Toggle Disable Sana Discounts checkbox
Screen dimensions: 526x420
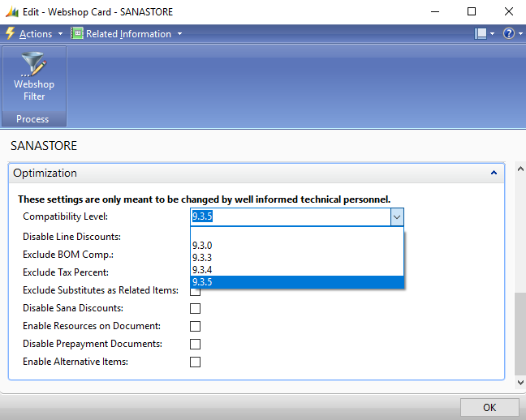click(196, 308)
